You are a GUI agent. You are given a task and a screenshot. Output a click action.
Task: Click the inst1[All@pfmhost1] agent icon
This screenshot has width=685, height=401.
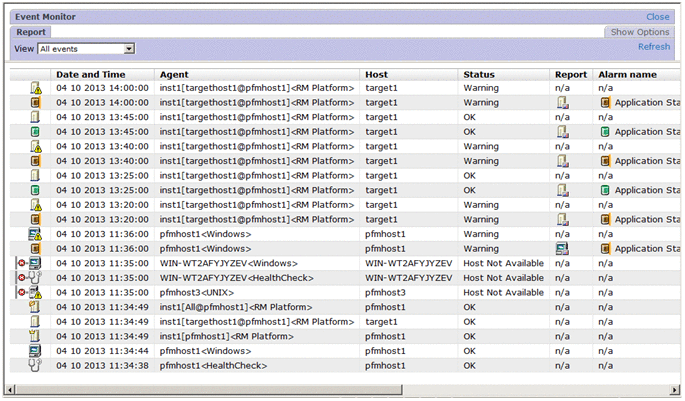(36, 307)
